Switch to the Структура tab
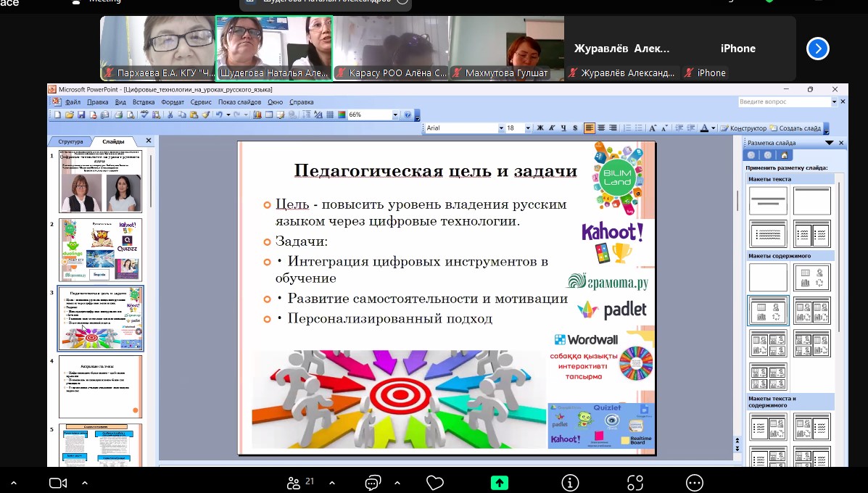The width and height of the screenshot is (868, 493). point(71,141)
